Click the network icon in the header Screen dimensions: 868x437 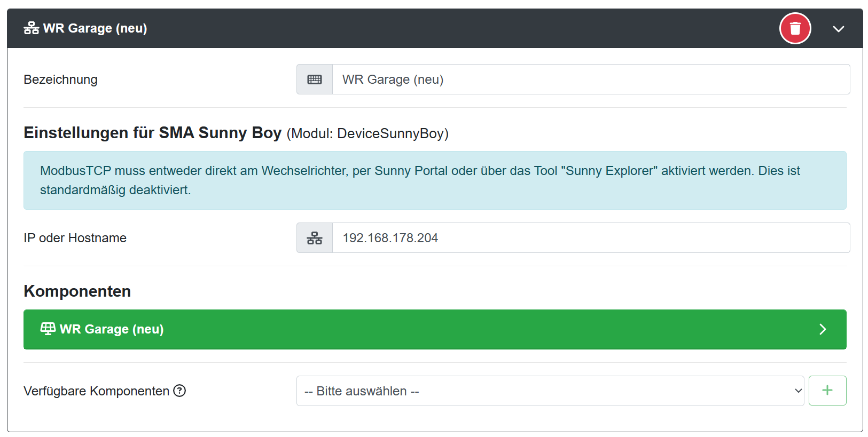[31, 28]
